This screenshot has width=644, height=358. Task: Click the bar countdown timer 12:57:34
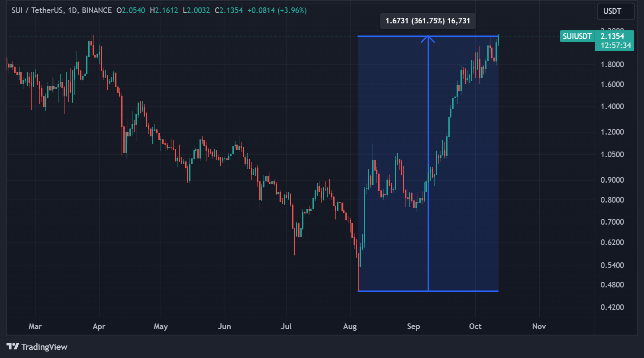coord(615,45)
